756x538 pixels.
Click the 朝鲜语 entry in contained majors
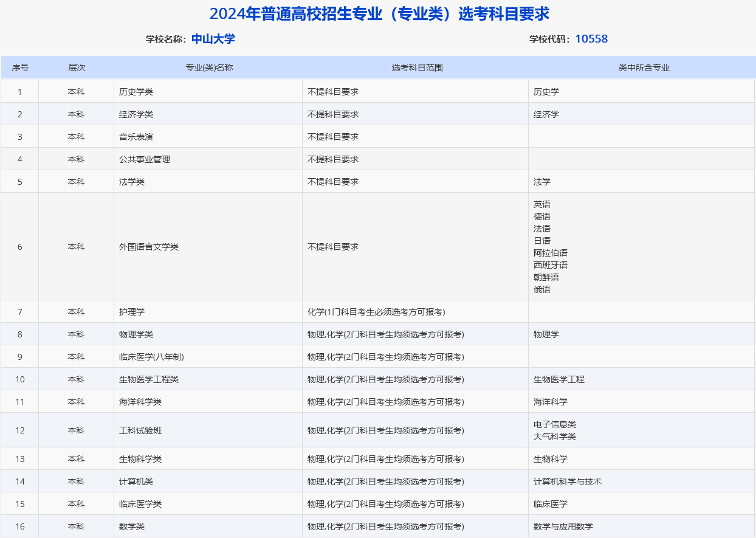pyautogui.click(x=546, y=277)
